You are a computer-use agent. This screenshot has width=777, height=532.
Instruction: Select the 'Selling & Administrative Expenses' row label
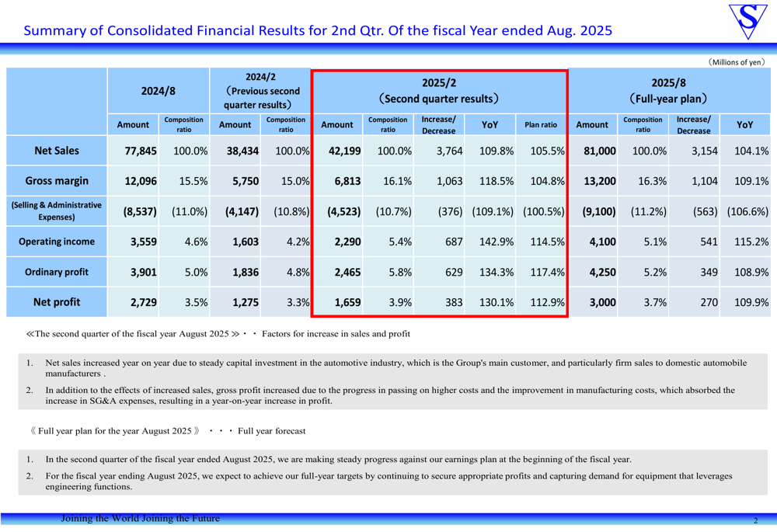click(x=57, y=211)
